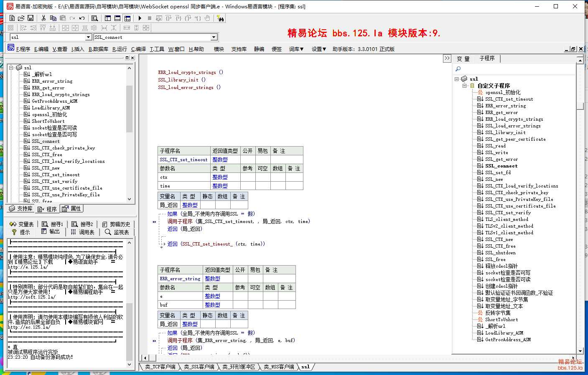This screenshot has height=375, width=588.
Task: Switch to 类_TCP客户端 bottom tab
Action: pos(160,367)
